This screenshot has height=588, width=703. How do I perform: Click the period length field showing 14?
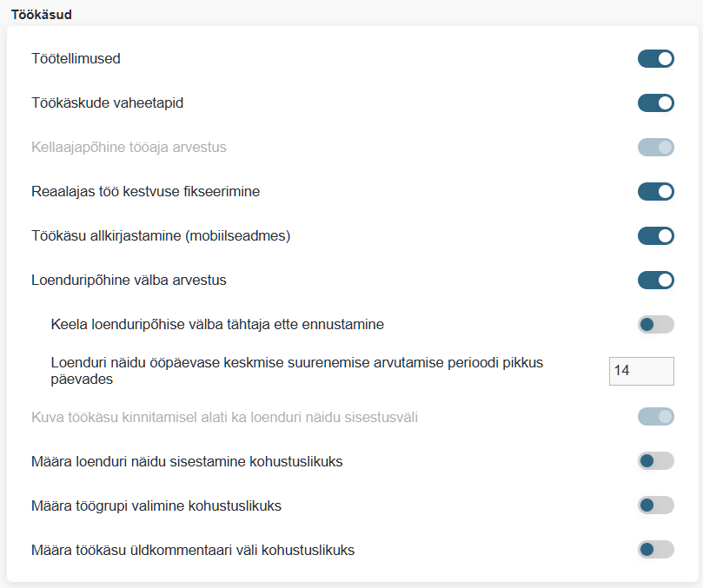[x=640, y=371]
